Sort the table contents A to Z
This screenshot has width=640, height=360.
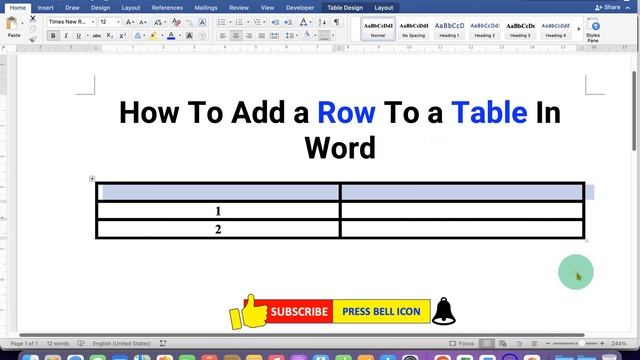322,22
